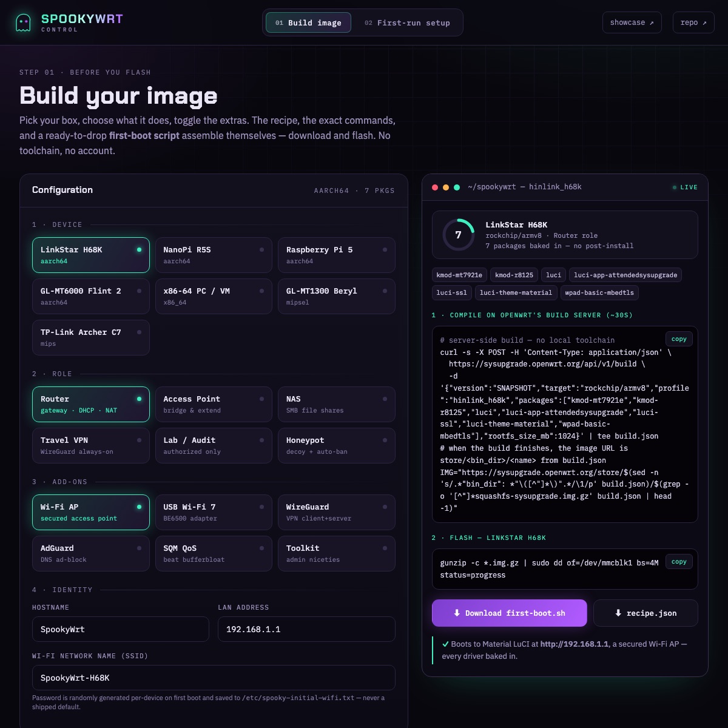Click the ~/spookywrt — hinlink_h68k terminal title

(525, 187)
